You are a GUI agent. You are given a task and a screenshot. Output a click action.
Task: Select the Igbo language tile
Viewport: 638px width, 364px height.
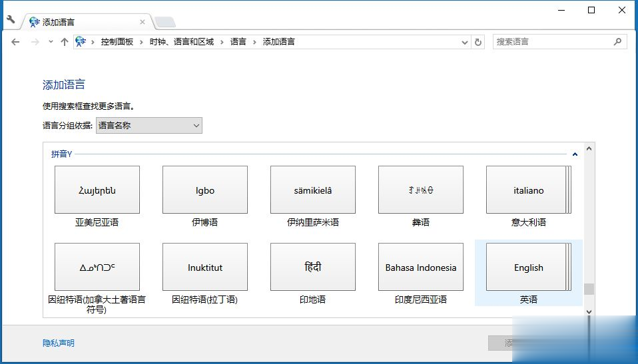pos(205,190)
